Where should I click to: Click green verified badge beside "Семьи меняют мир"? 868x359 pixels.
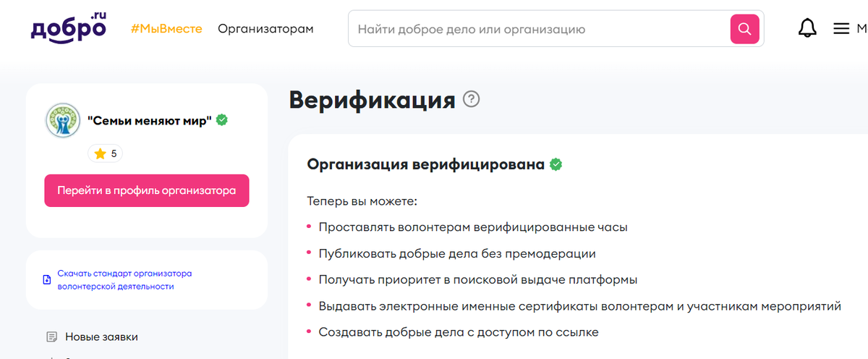pos(222,120)
